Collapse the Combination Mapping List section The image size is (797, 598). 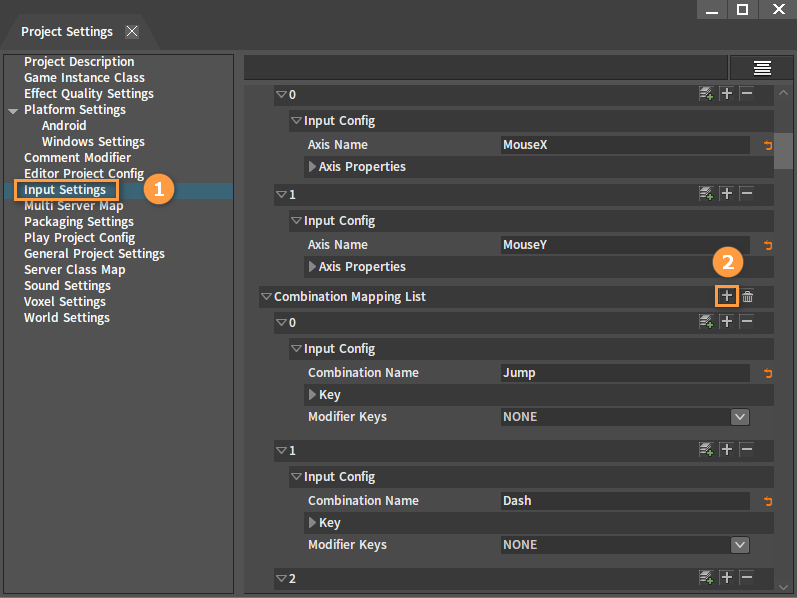(266, 296)
